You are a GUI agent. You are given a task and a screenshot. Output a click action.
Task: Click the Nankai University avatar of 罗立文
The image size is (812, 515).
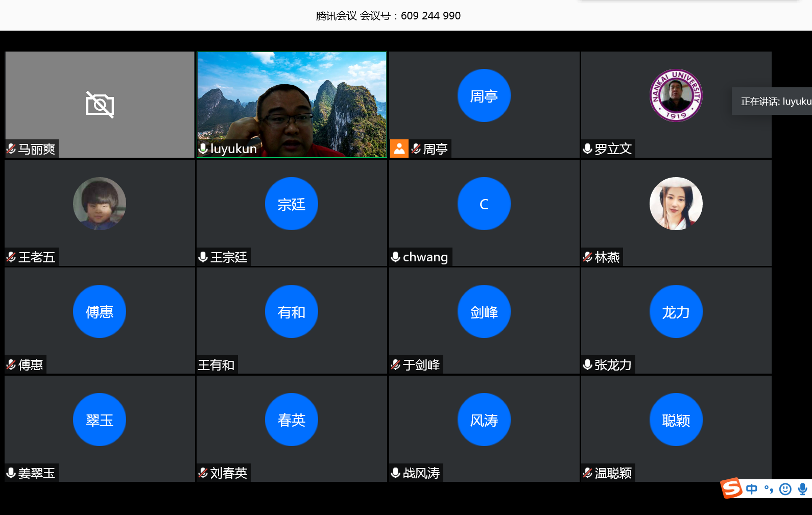pos(676,95)
